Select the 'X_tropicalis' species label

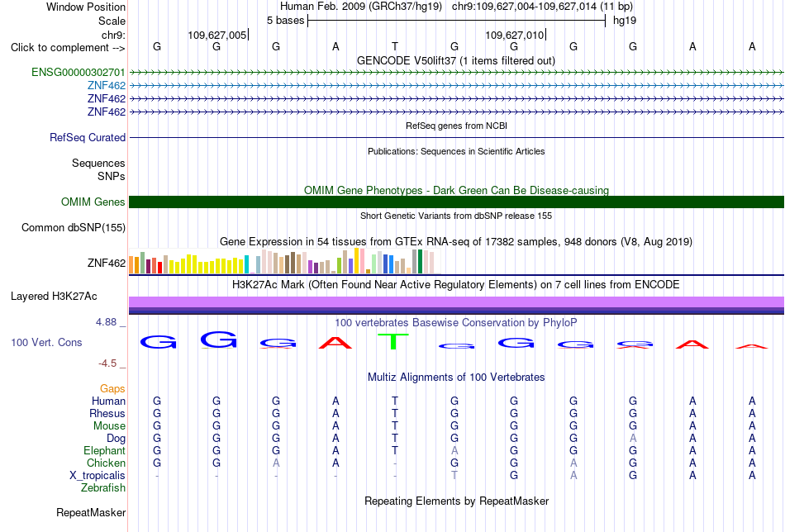[98, 476]
